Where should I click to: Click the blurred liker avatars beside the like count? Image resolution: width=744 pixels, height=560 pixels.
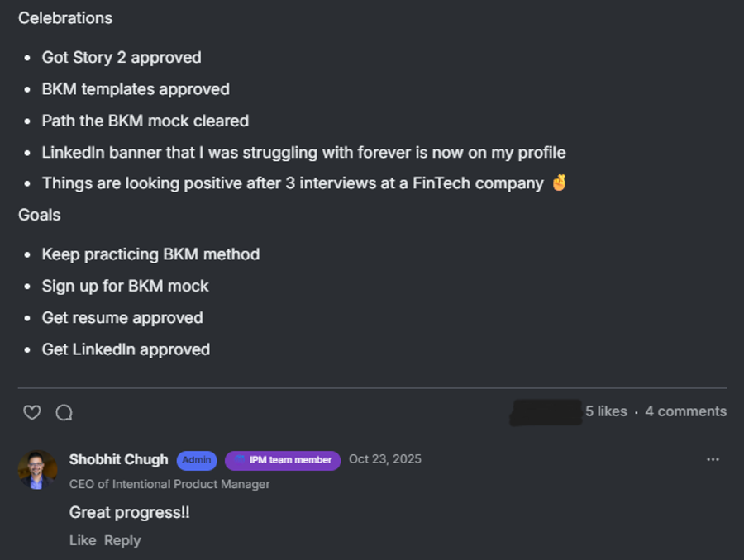click(x=546, y=411)
